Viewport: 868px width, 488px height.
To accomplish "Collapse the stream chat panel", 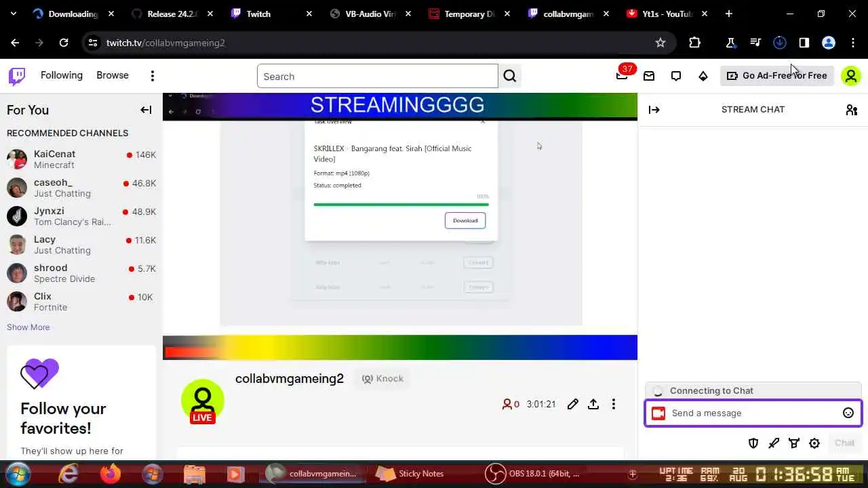I will click(654, 110).
